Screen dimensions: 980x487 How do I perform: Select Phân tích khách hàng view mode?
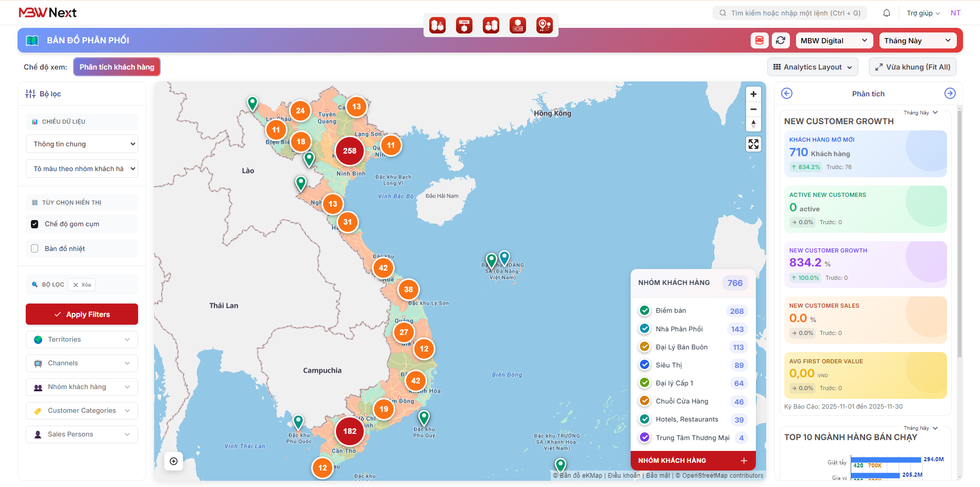pos(117,67)
